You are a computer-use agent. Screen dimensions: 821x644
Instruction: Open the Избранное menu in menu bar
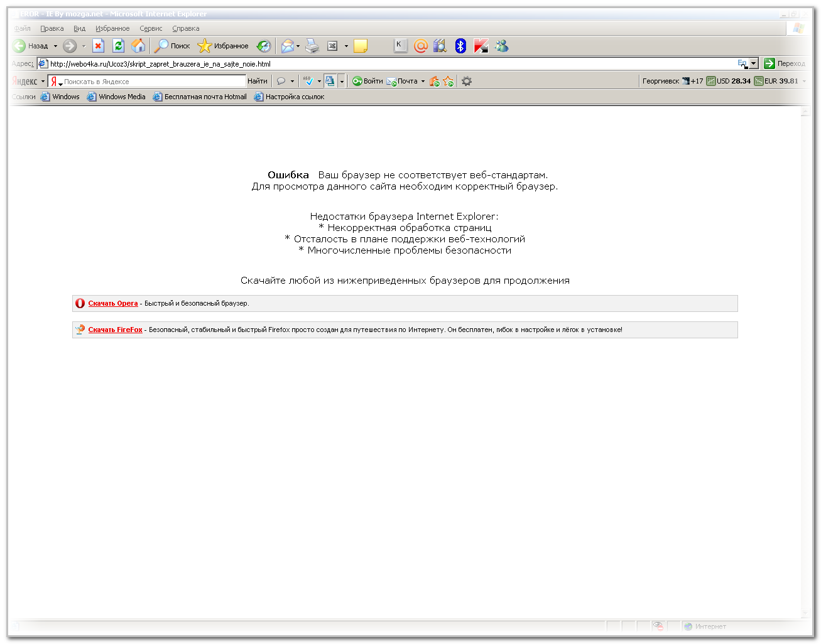[x=112, y=28]
